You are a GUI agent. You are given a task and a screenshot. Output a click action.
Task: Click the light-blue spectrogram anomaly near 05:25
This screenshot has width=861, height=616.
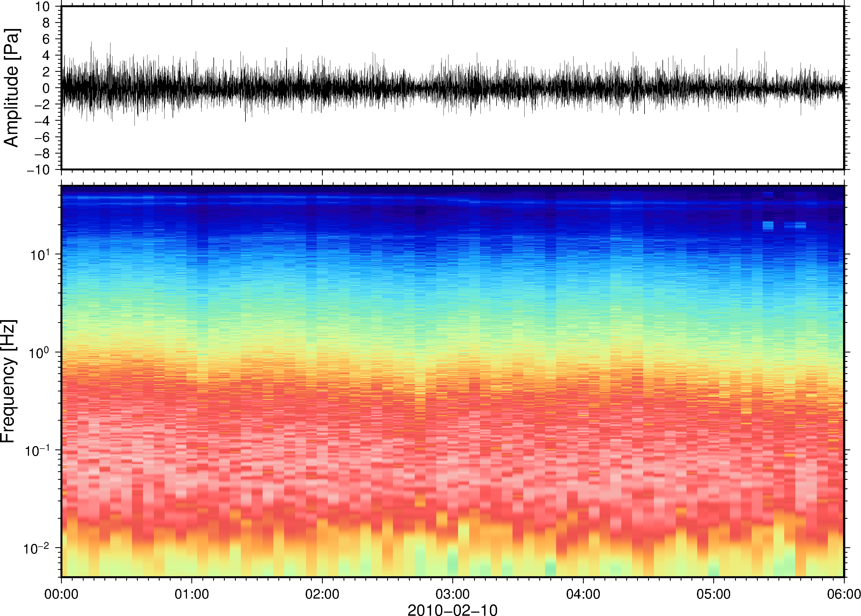pos(768,226)
